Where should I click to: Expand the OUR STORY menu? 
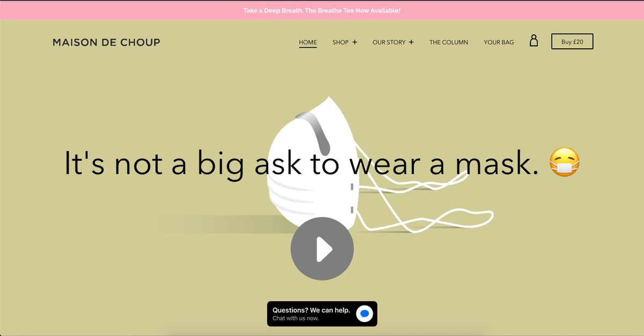[389, 42]
